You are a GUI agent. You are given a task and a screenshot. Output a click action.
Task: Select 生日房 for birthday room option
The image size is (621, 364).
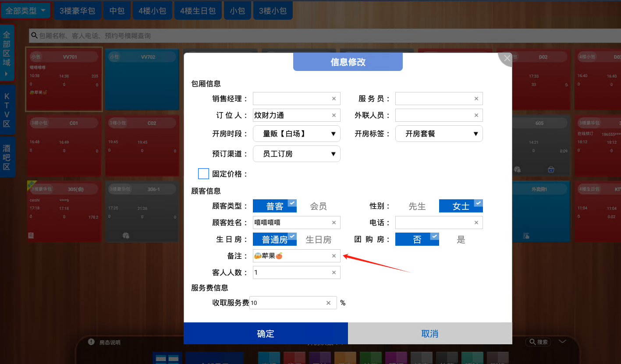319,239
